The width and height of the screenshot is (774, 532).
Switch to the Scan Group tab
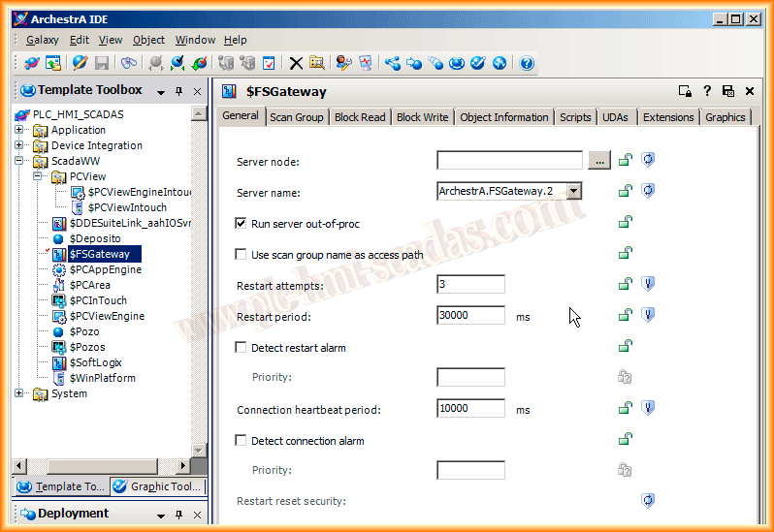[x=296, y=117]
